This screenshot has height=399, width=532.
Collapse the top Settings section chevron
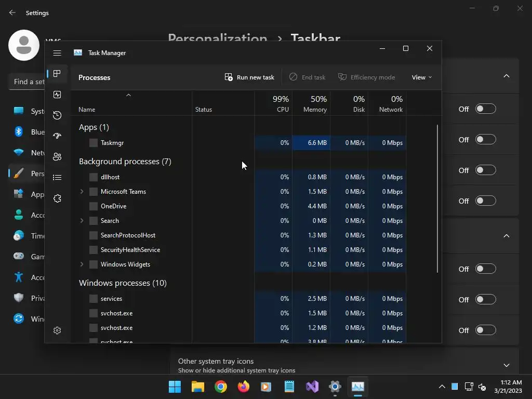507,76
